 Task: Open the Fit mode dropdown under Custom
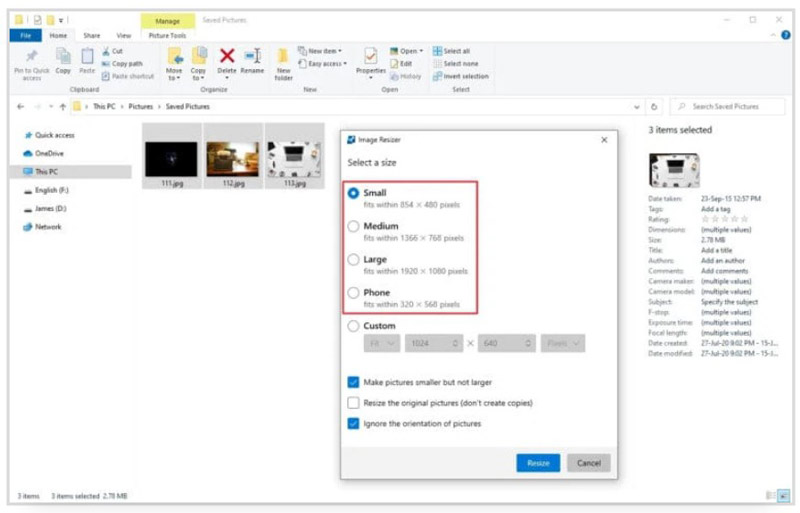382,344
